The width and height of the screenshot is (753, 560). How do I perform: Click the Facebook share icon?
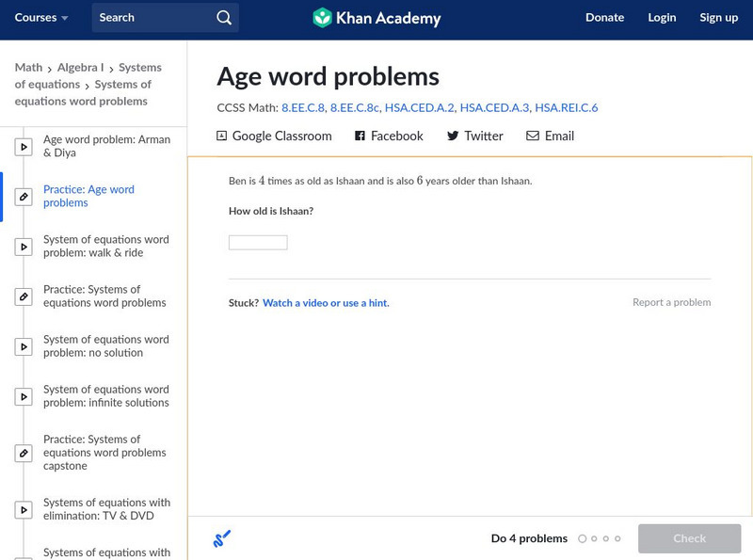(x=360, y=136)
